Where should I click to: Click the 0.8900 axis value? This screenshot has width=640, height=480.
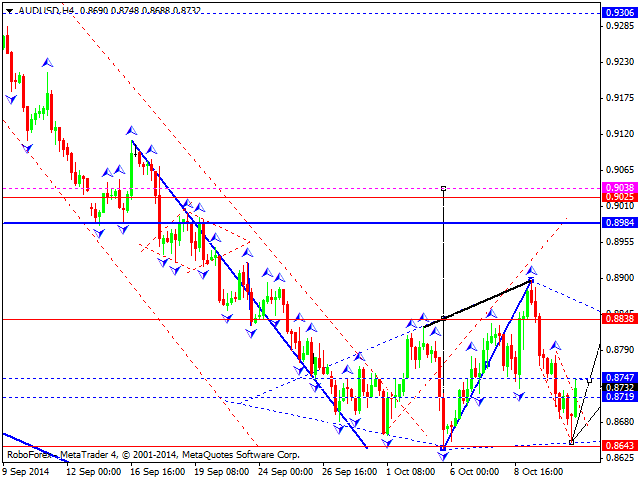pyautogui.click(x=620, y=278)
